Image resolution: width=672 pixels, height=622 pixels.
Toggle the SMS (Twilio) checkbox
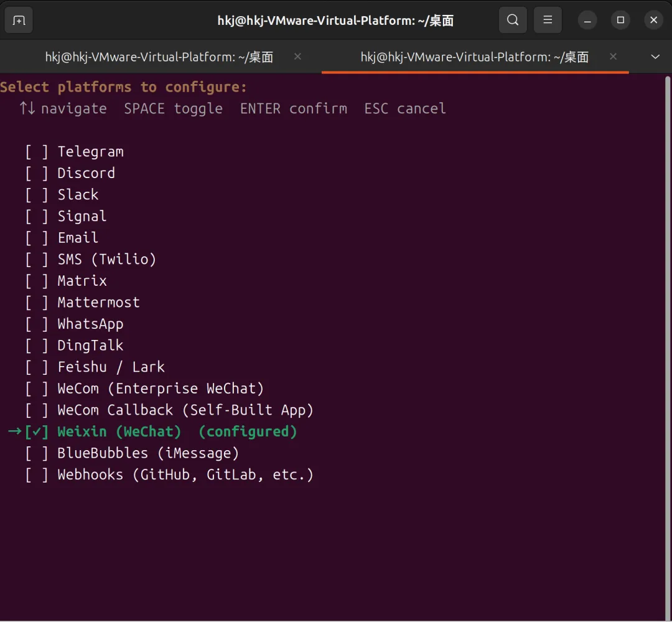pos(37,259)
